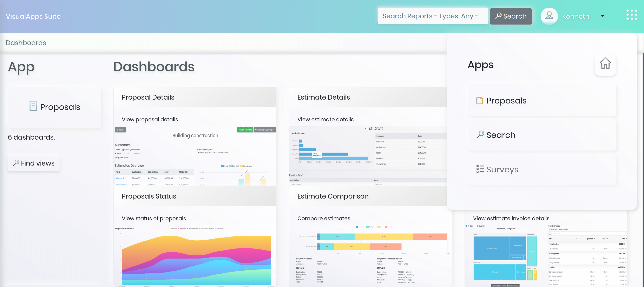Click the Search Reports input field

433,16
